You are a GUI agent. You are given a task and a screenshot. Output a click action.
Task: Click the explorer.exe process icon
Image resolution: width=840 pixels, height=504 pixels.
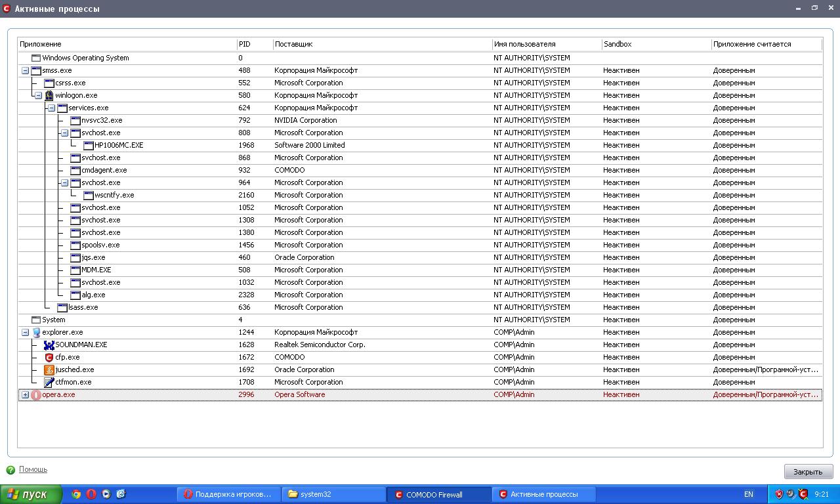click(36, 332)
